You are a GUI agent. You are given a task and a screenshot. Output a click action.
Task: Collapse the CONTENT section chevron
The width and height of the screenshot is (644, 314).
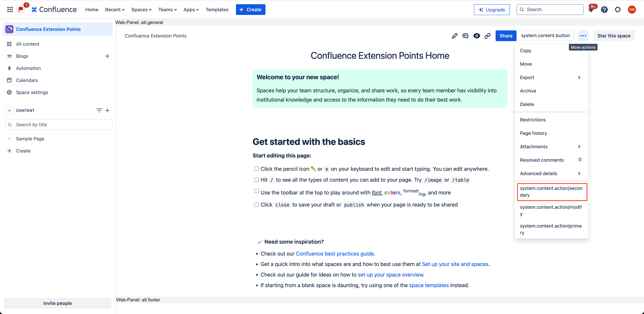[x=9, y=110]
